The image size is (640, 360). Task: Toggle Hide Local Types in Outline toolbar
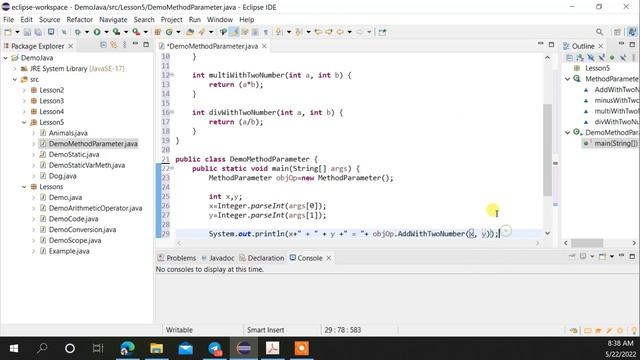[622, 58]
